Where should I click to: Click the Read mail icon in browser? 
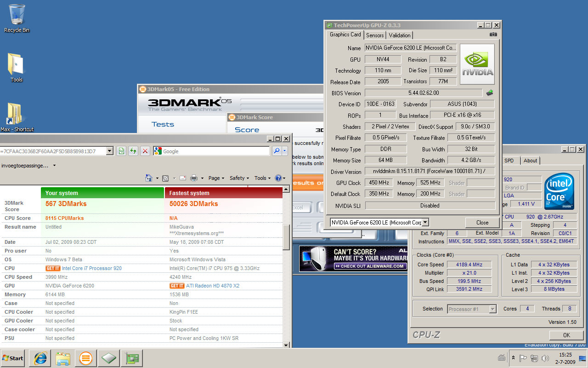click(x=182, y=178)
